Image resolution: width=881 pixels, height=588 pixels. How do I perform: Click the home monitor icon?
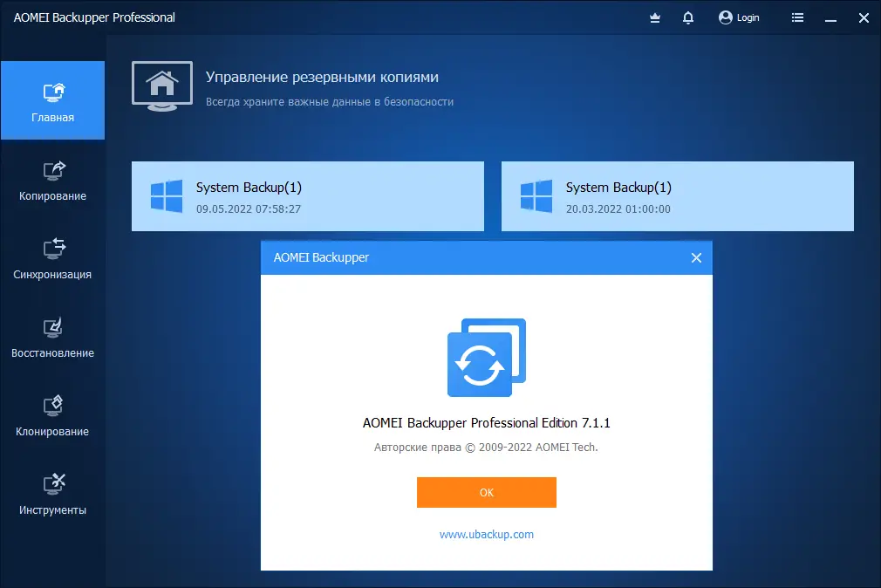pos(162,86)
